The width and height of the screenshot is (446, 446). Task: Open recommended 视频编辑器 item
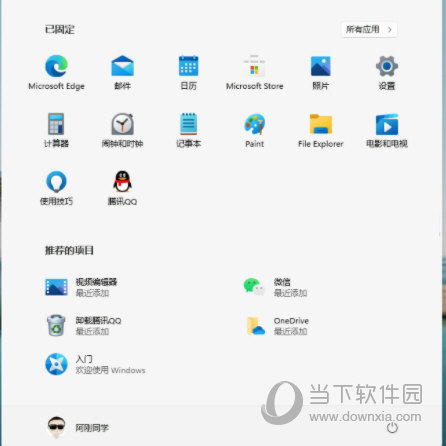(x=81, y=287)
